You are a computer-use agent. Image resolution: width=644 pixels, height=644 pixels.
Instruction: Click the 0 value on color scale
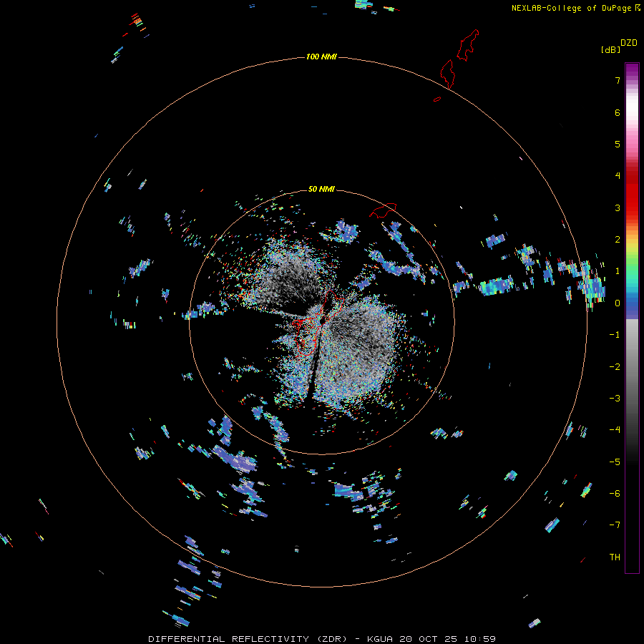coord(618,303)
